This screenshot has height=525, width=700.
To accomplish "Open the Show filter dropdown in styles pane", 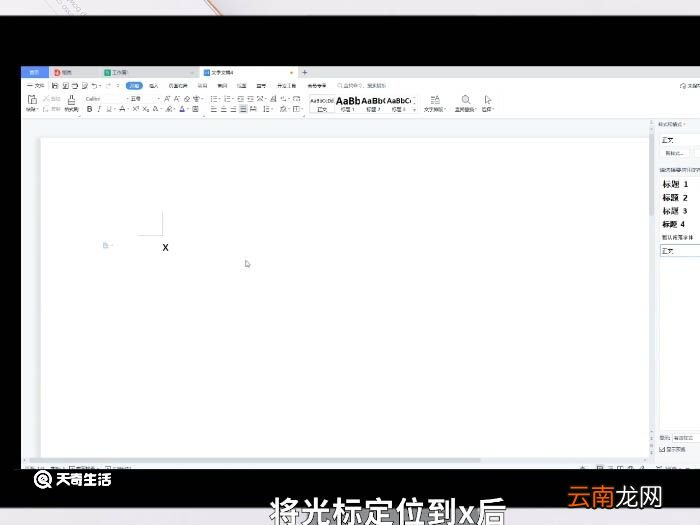I will pos(686,438).
